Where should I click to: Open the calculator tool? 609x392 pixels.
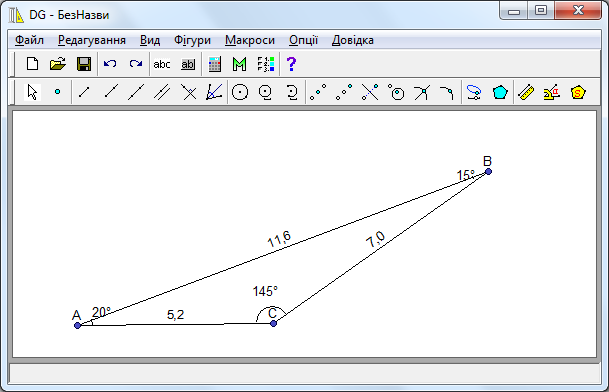(214, 64)
